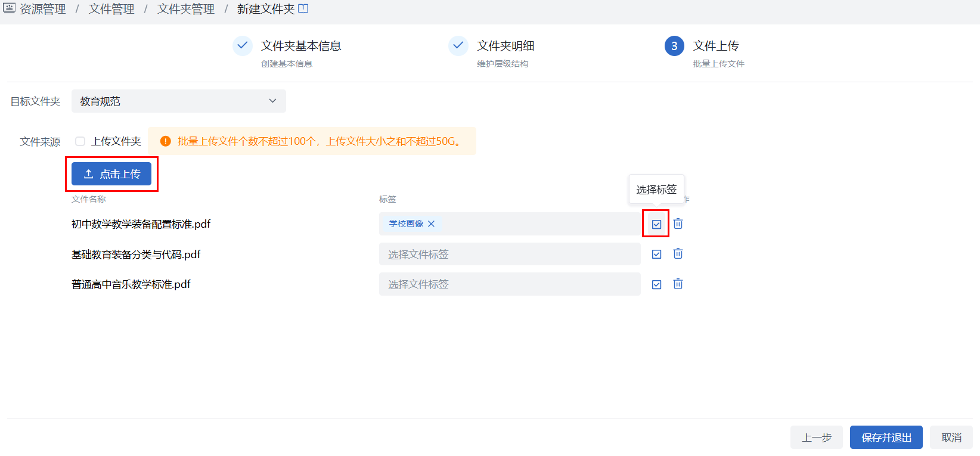Click the 点击上传 button
Image resolution: width=980 pixels, height=456 pixels.
coord(111,174)
